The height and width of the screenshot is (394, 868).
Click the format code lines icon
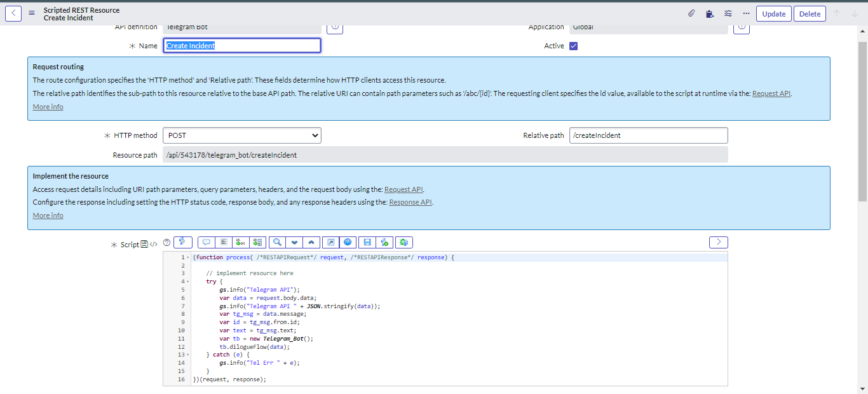tap(224, 242)
